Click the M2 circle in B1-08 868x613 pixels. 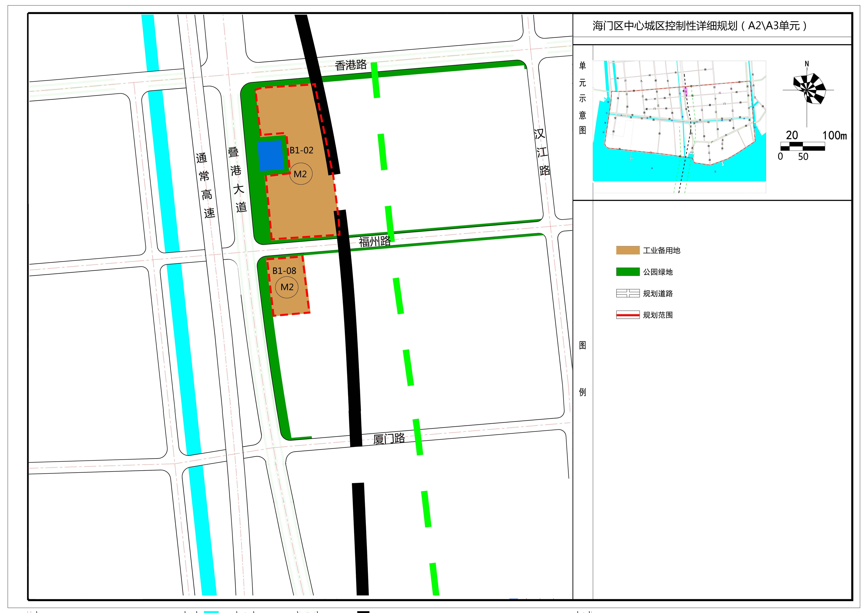287,287
